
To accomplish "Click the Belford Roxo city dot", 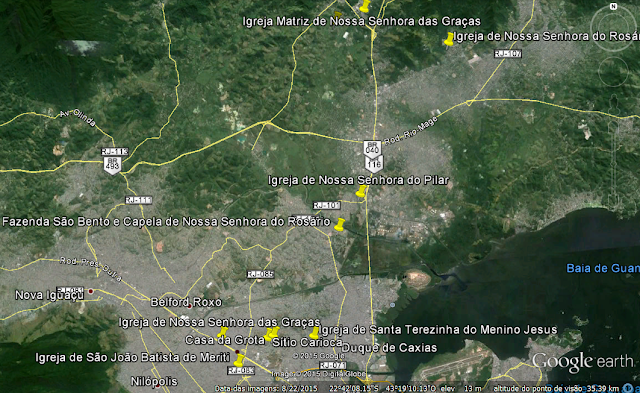I will coord(189,306).
